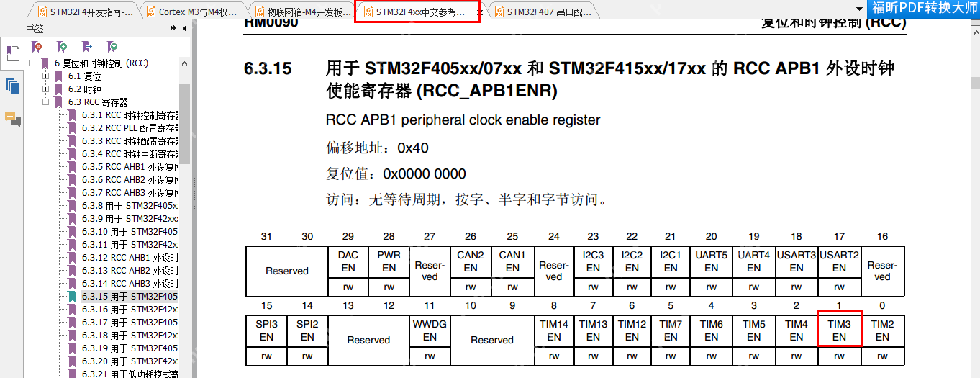
Task: Collapse the 6.3 RCC 寄存器 node
Action: [x=45, y=102]
